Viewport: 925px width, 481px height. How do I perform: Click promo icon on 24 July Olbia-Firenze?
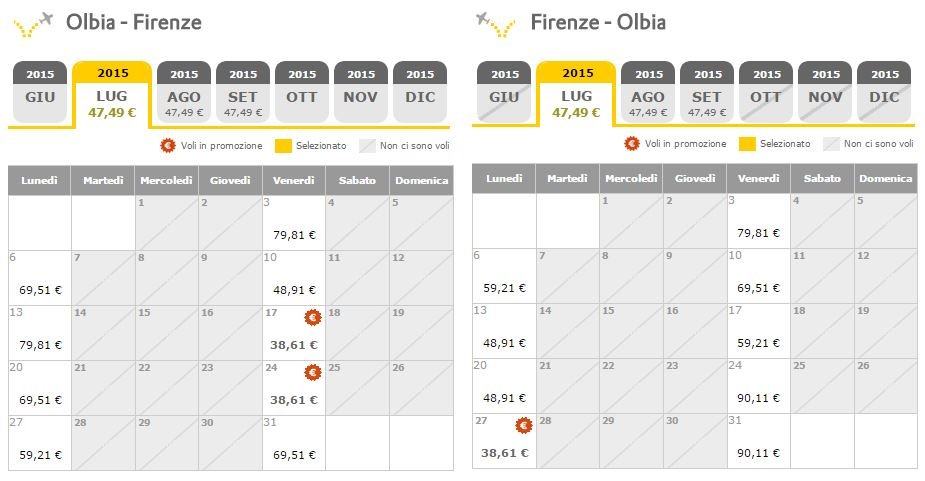(313, 372)
